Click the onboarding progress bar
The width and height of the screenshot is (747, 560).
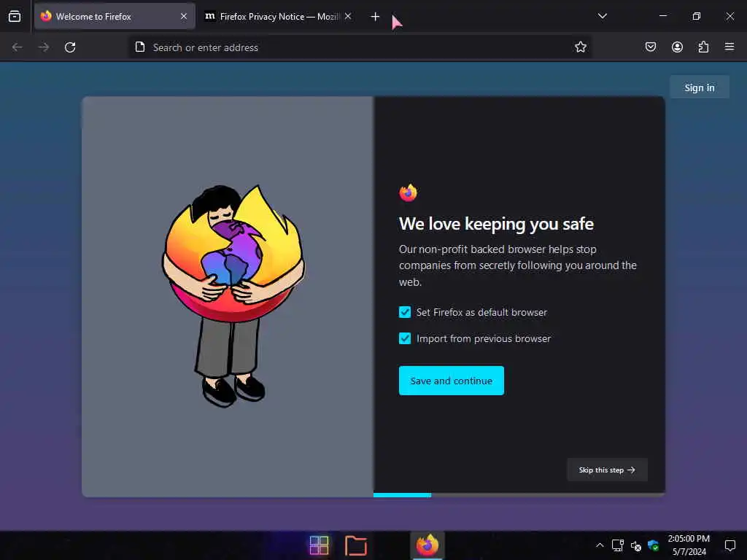pyautogui.click(x=519, y=495)
